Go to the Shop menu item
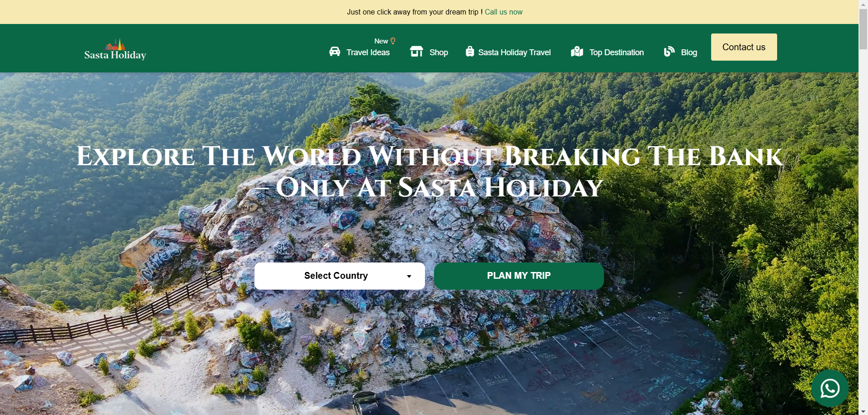The image size is (868, 415). [439, 52]
